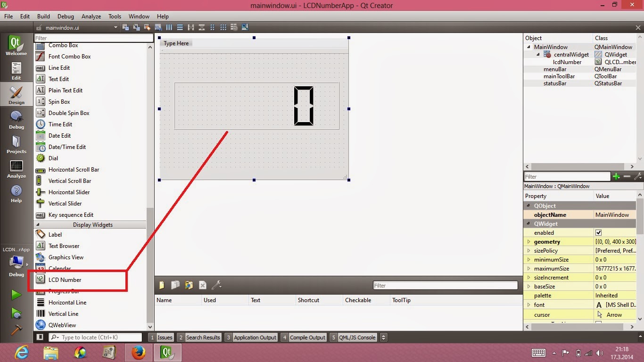Create a new action in Action Editor
The image size is (644, 362).
[162, 285]
